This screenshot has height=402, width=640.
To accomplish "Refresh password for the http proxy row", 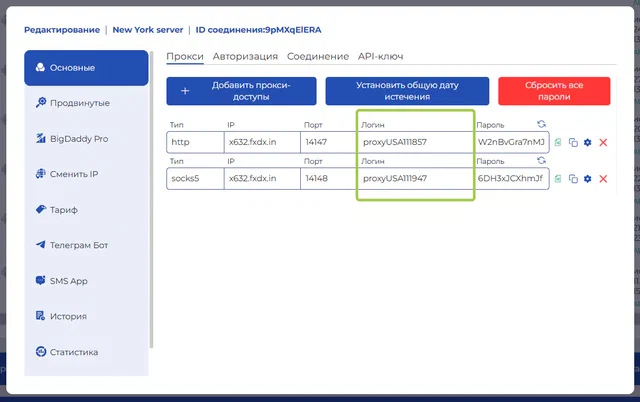I will point(541,124).
